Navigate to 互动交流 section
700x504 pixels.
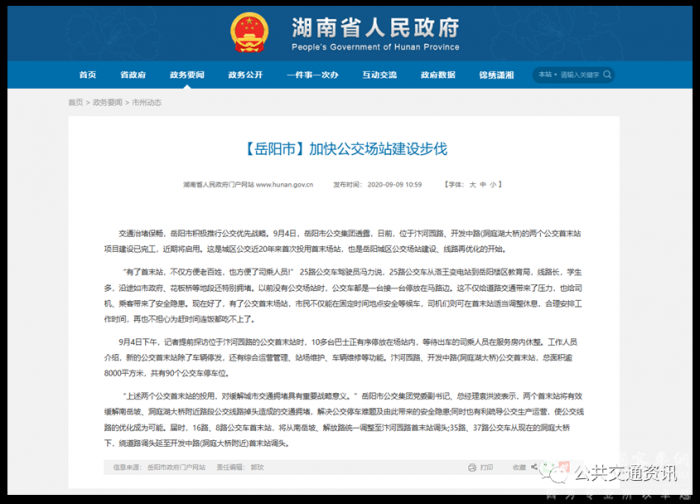click(380, 75)
